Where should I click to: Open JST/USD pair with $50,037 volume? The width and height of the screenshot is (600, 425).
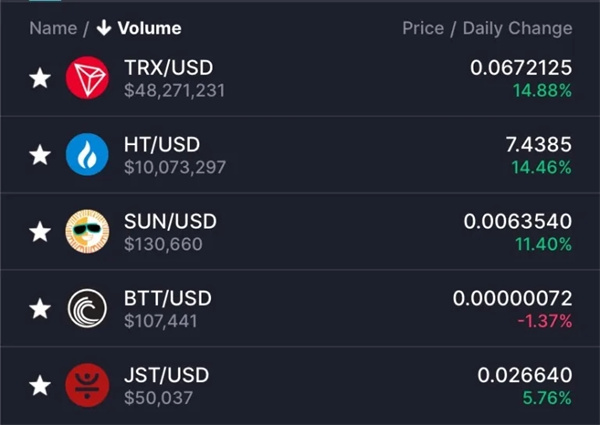300,385
